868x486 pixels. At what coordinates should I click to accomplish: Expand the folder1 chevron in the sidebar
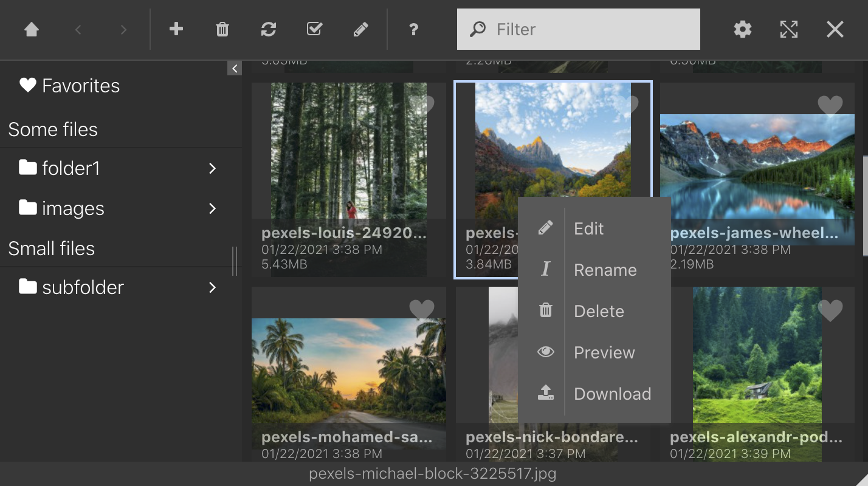(213, 168)
